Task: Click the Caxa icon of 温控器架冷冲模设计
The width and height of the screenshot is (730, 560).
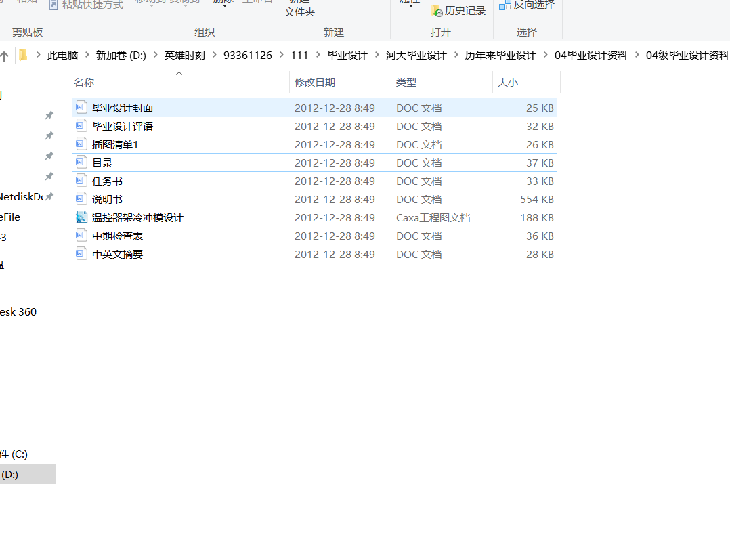Action: (81, 217)
